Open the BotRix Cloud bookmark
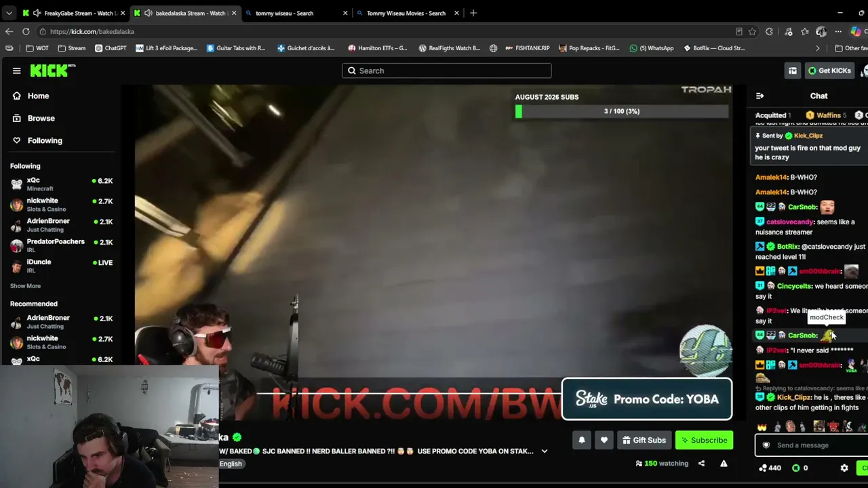Viewport: 868px width, 488px height. [x=714, y=48]
